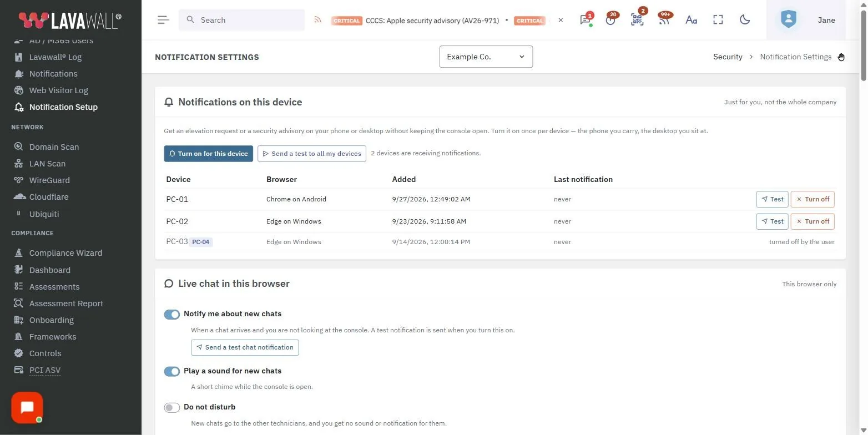Dismiss the advisory ticker with the X
Viewport: 868px width, 435px height.
click(x=561, y=20)
